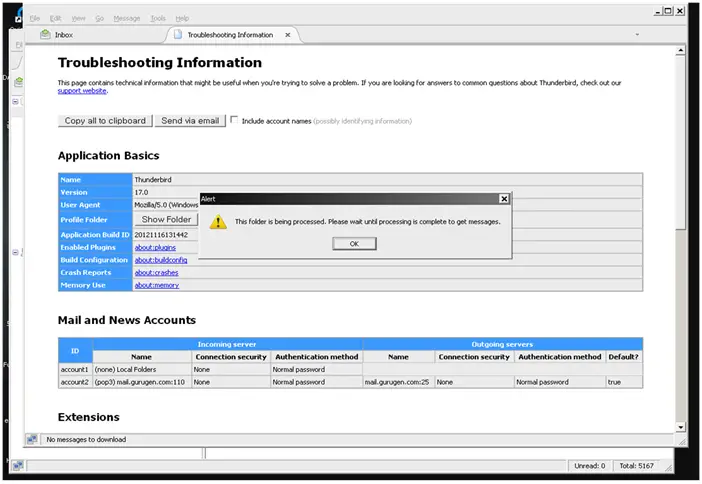The width and height of the screenshot is (702, 484).
Task: Click Copy all to clipboard
Action: click(105, 121)
